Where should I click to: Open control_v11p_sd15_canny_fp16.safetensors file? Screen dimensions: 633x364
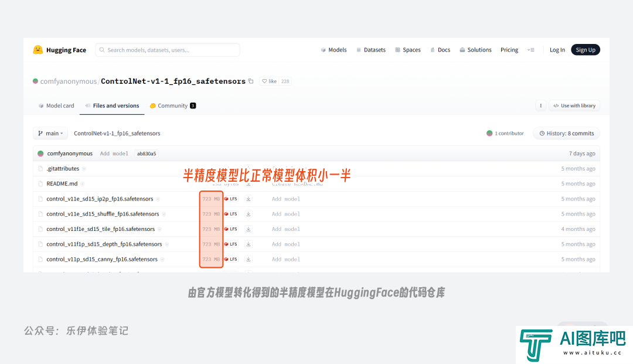[102, 259]
